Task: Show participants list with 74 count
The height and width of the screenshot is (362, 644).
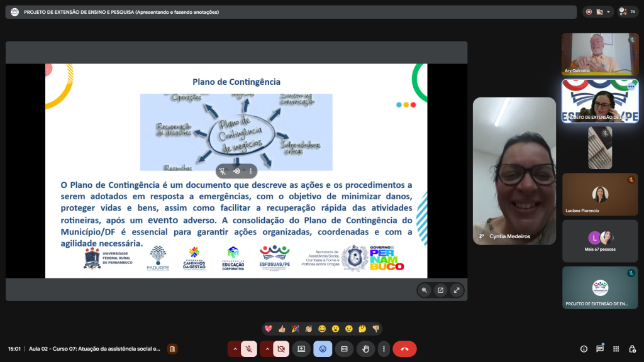Action: (628, 11)
